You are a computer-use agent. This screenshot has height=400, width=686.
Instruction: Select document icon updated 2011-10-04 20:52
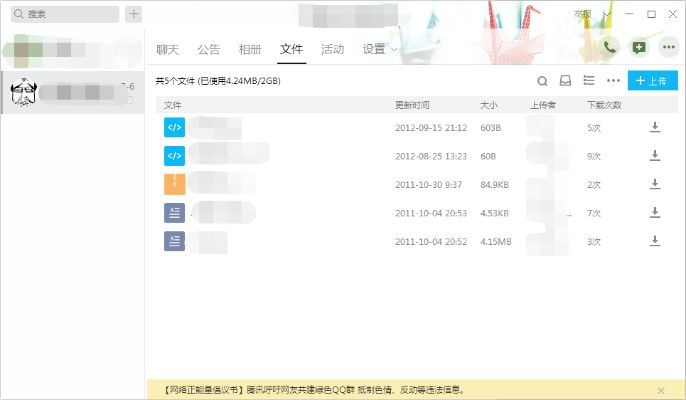(175, 241)
